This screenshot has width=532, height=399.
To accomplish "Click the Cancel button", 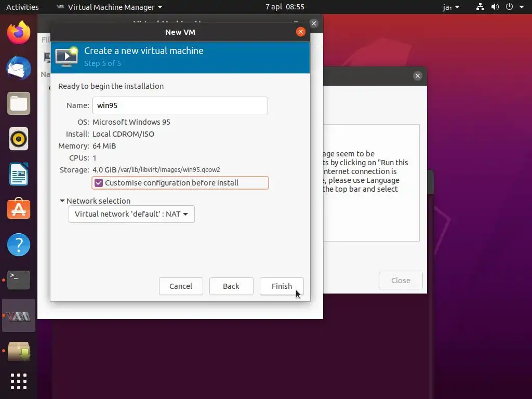I will point(181,286).
